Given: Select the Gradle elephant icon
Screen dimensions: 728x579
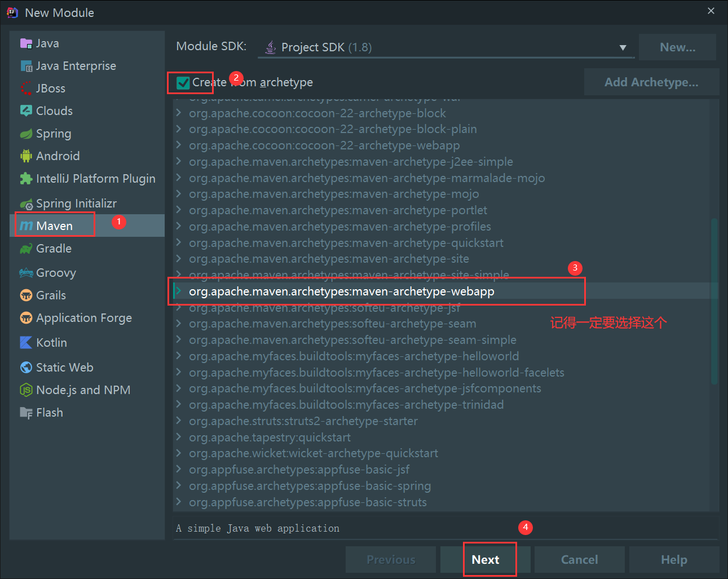Looking at the screenshot, I should coord(26,249).
